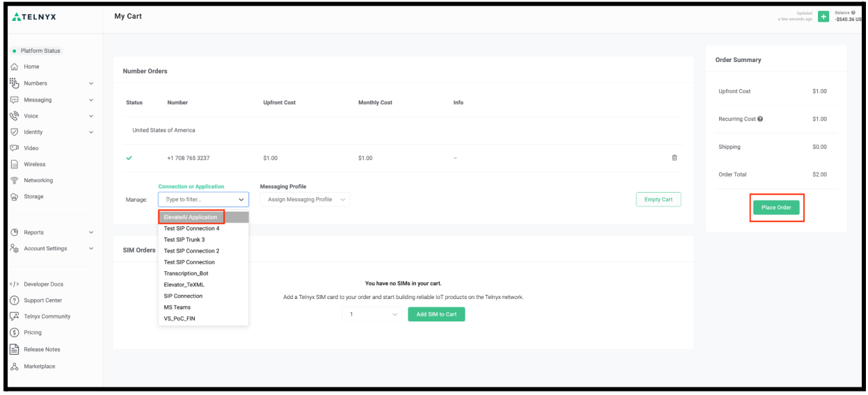
Task: Choose Elevator_TeXML from the dropdown
Action: (x=203, y=284)
